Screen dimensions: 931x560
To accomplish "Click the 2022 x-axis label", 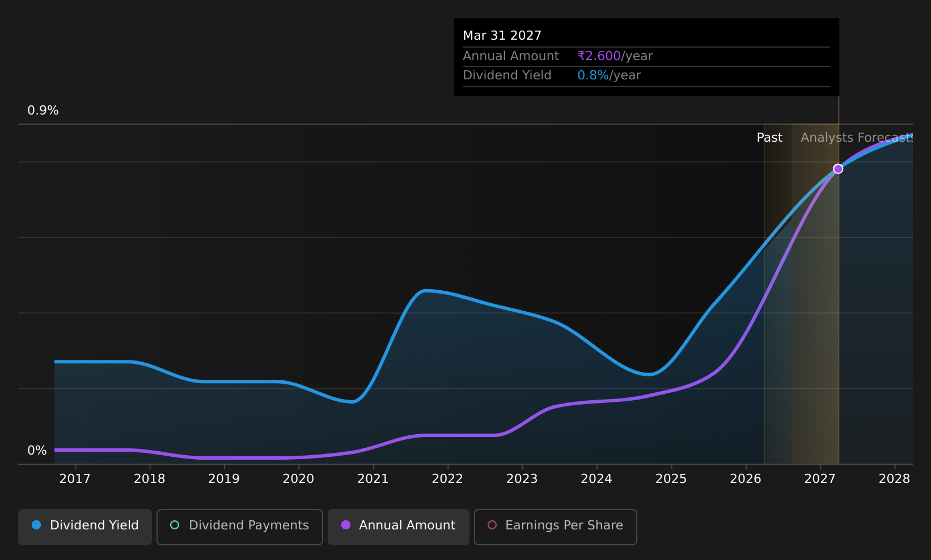I will coord(447,479).
